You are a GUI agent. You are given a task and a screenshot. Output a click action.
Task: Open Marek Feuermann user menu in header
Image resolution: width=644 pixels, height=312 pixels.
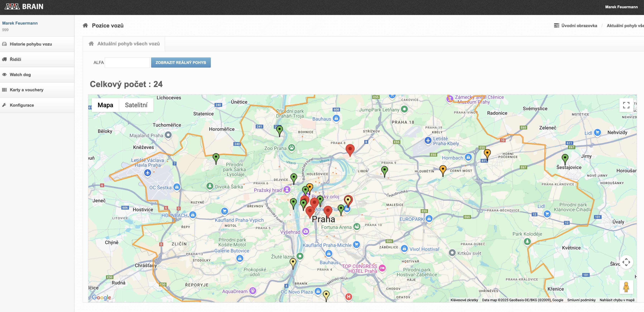click(621, 7)
